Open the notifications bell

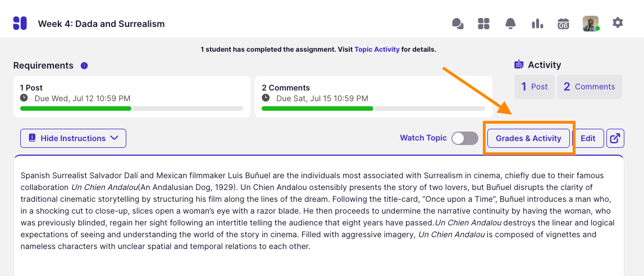pyautogui.click(x=510, y=24)
